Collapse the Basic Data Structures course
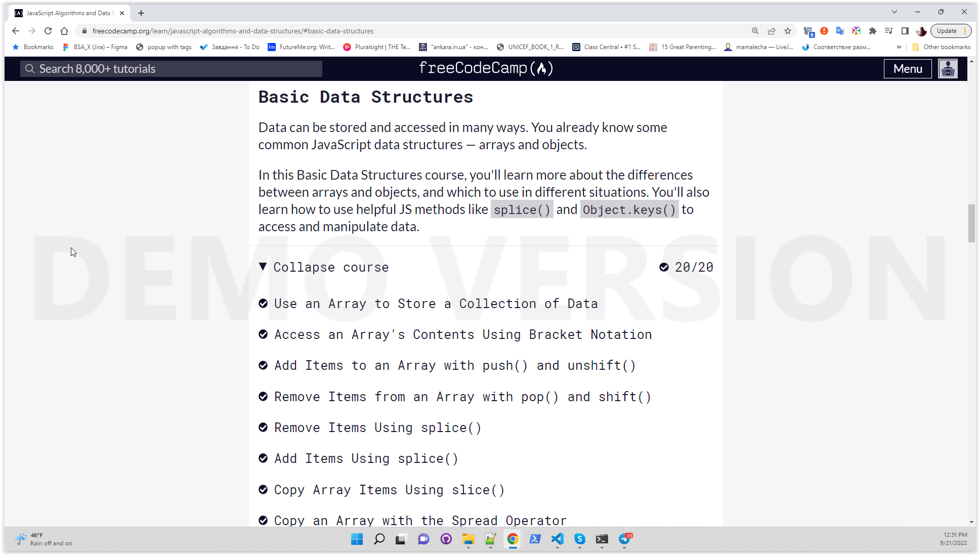980x555 pixels. [324, 267]
